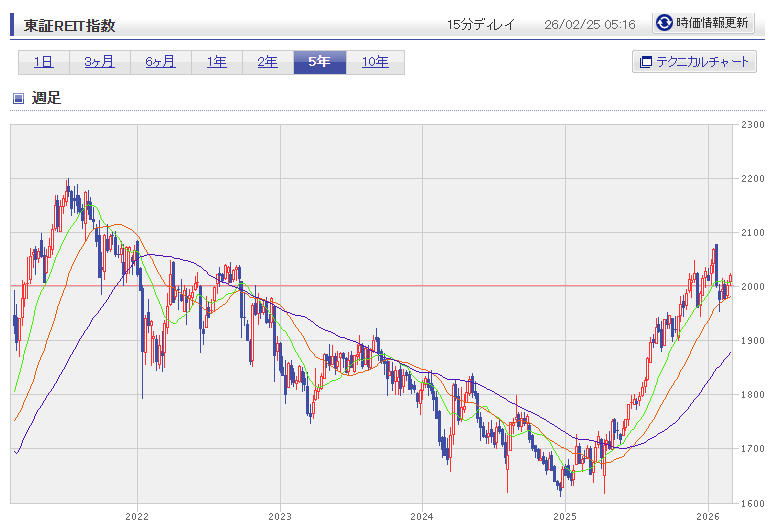
Task: Click the 東証REIT指数 heading text
Action: point(70,25)
